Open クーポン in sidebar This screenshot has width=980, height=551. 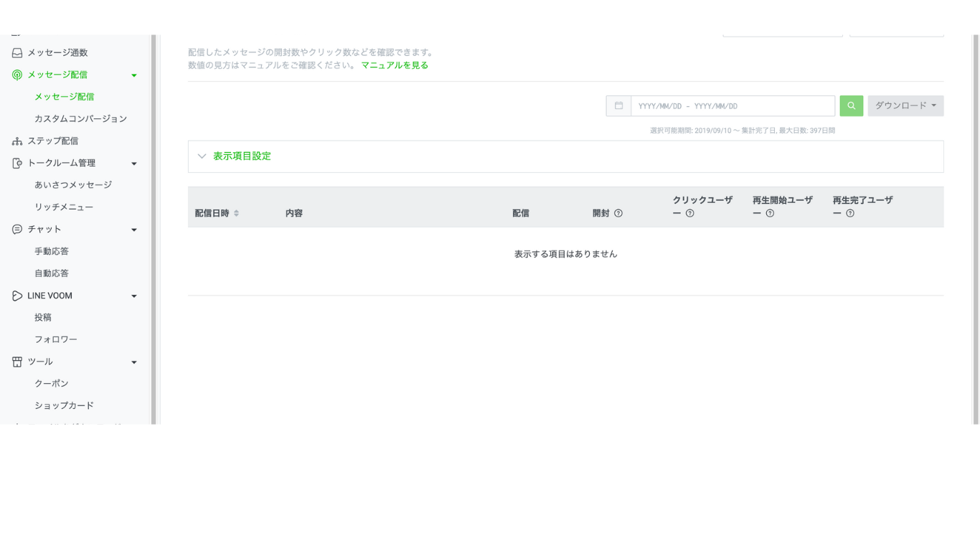pos(52,384)
